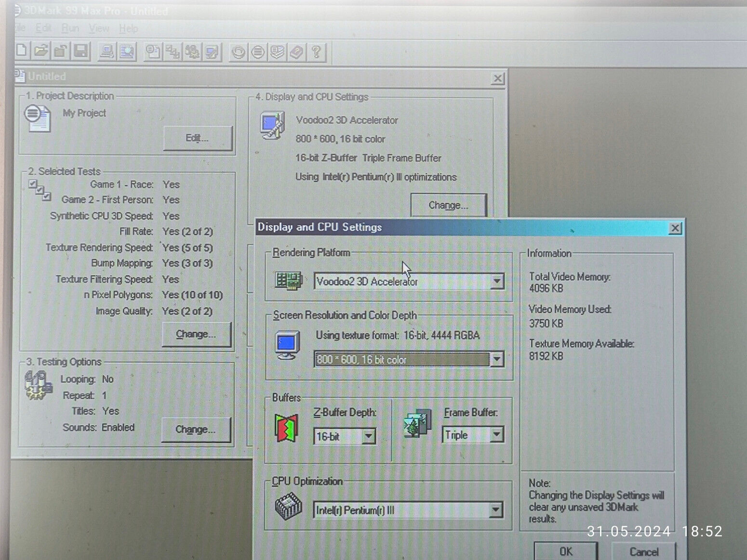The width and height of the screenshot is (747, 560).
Task: Click the "3750 KB" video memory used value
Action: pyautogui.click(x=546, y=324)
